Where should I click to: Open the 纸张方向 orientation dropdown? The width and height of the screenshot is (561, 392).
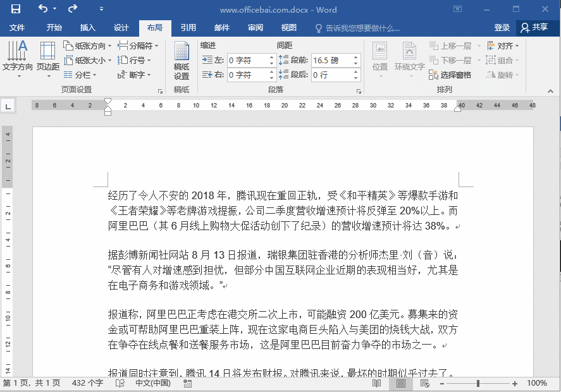tap(87, 46)
